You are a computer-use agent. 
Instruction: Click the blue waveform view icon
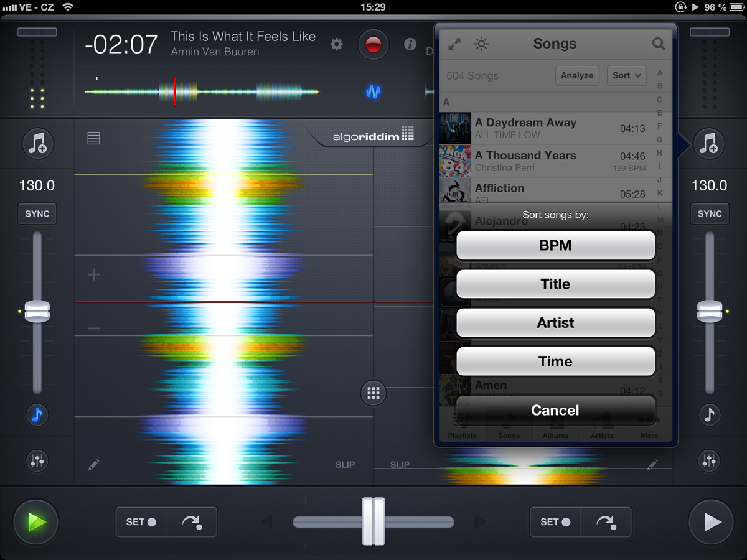pyautogui.click(x=373, y=92)
